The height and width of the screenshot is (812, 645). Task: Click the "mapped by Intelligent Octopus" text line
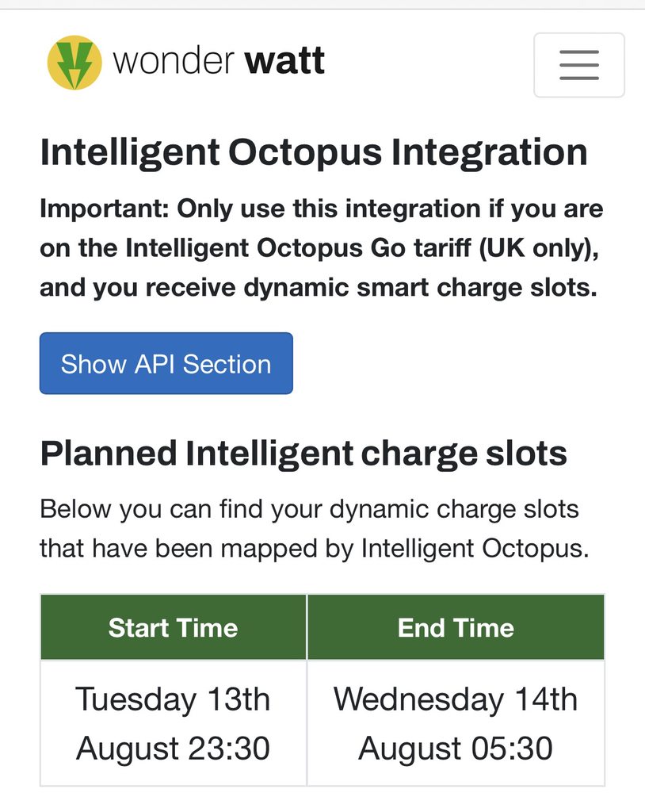click(x=314, y=548)
